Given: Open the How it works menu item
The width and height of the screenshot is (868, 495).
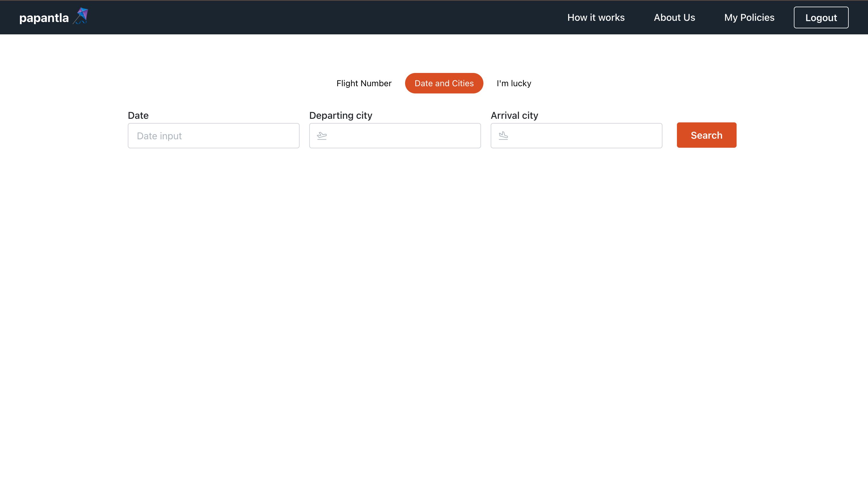Looking at the screenshot, I should point(596,17).
